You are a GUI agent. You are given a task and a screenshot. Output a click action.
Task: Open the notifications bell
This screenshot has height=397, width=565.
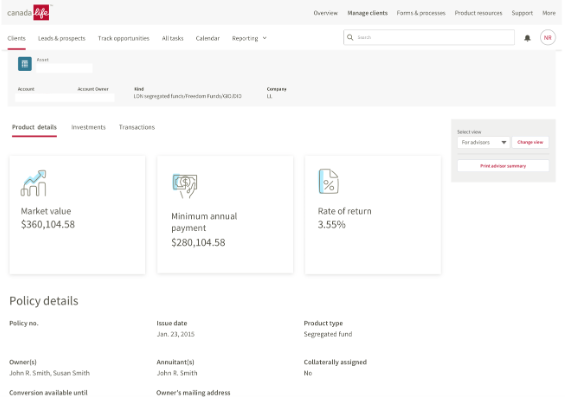click(x=527, y=38)
